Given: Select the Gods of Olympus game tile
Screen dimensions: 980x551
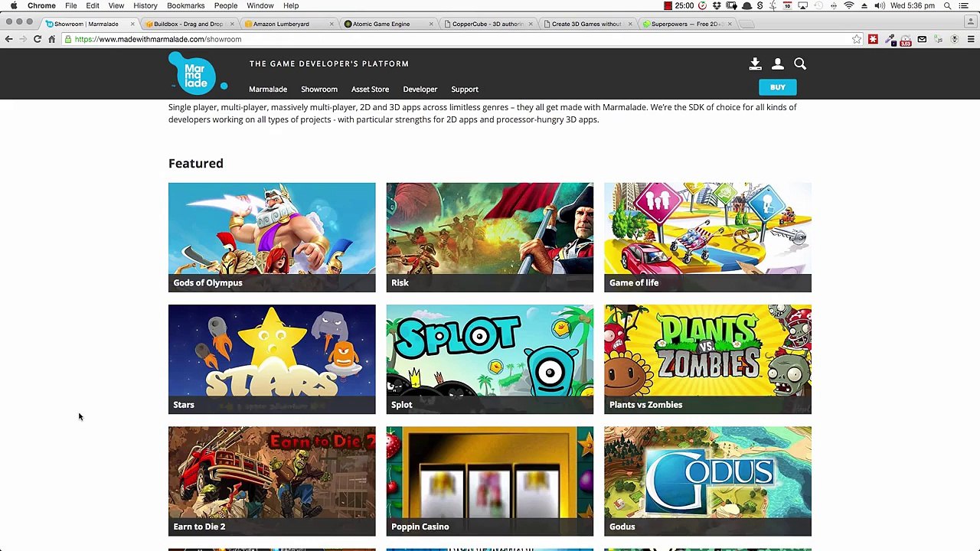Looking at the screenshot, I should point(272,237).
